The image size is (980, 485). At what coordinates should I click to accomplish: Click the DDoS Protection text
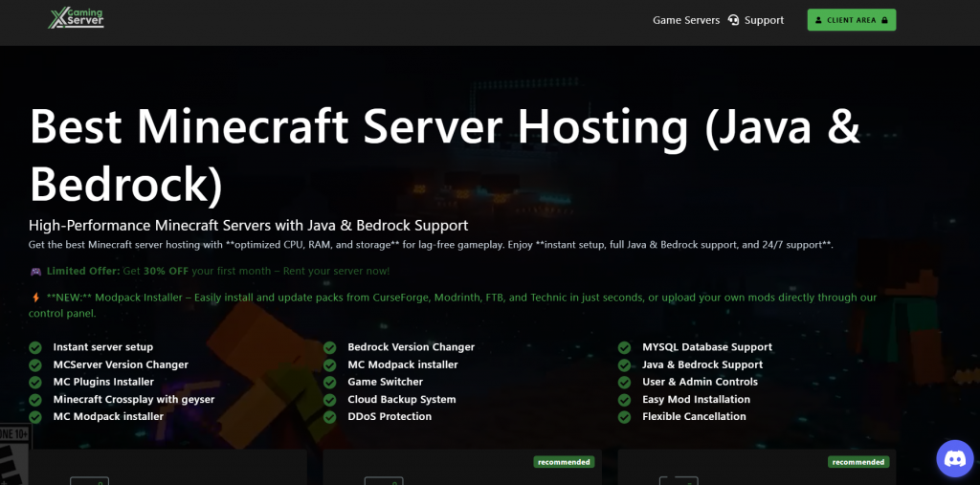pos(390,416)
